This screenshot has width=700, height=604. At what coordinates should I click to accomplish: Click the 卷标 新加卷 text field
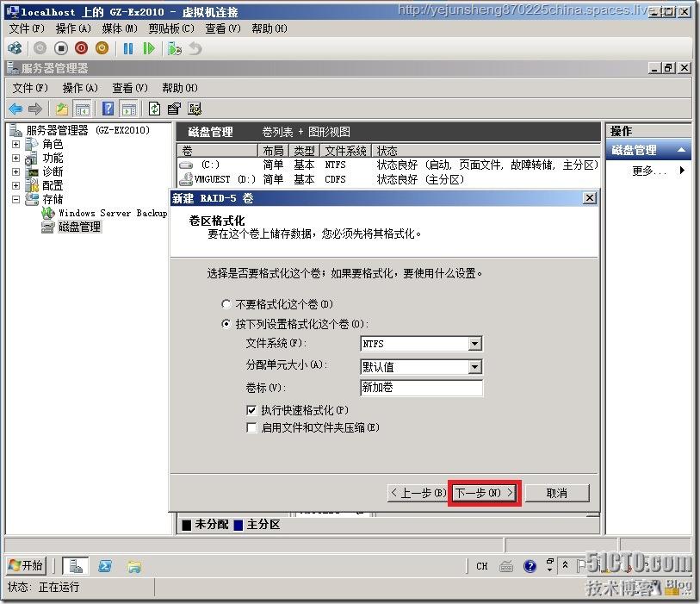pos(421,388)
